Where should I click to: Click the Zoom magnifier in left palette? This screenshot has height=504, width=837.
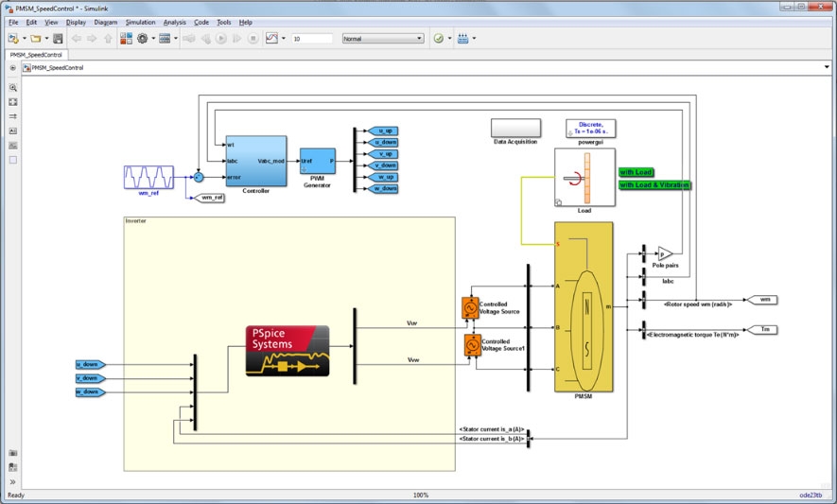tap(13, 87)
